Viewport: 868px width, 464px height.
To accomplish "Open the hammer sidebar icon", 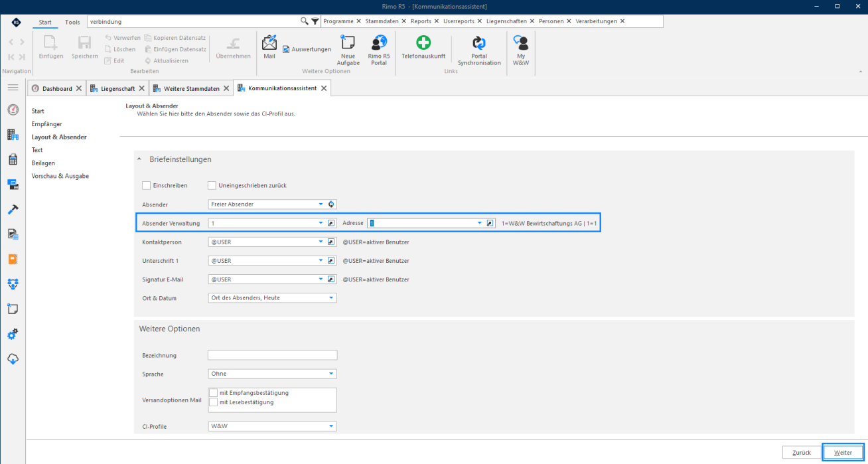I will [x=13, y=209].
